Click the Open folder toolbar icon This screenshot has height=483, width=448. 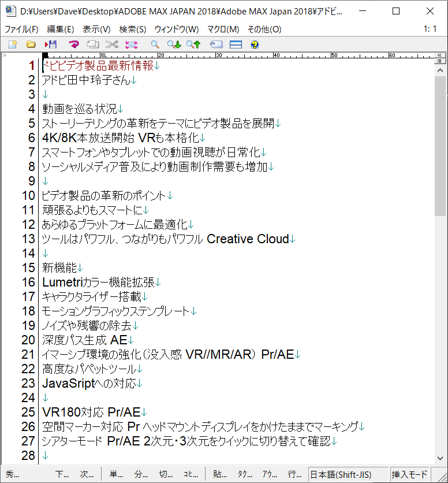[x=31, y=44]
